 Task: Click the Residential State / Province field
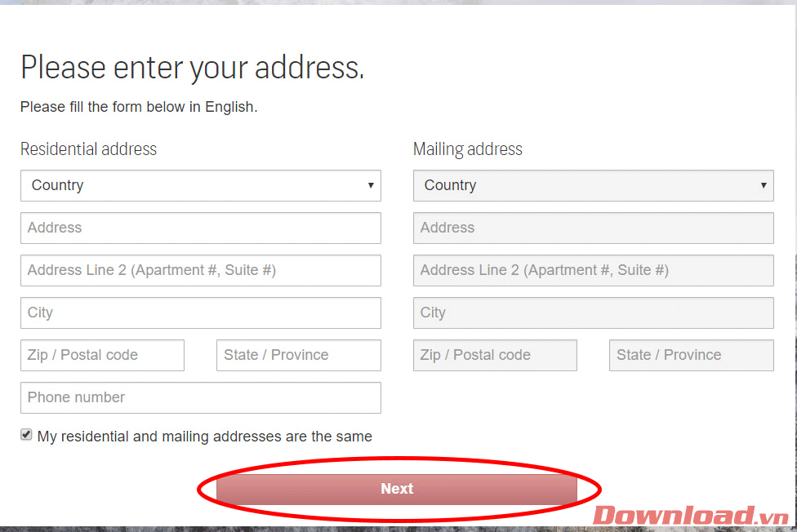[298, 355]
